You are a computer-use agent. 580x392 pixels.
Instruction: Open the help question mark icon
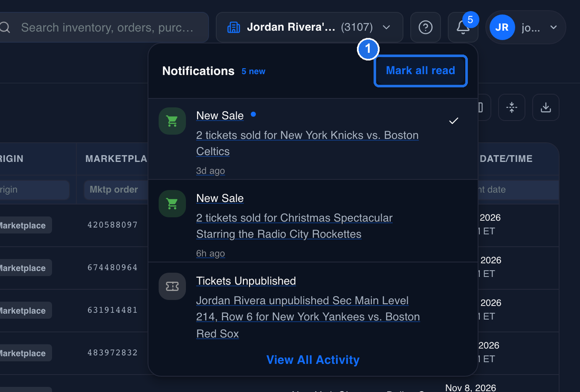(x=425, y=27)
